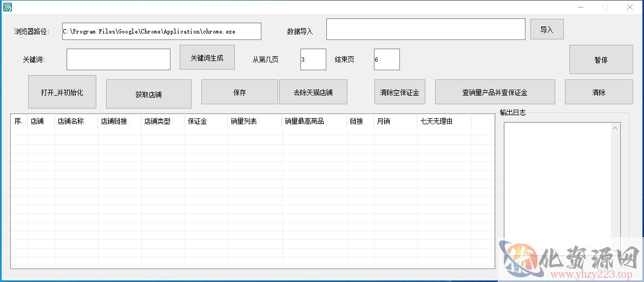Image resolution: width=644 pixels, height=282 pixels.
Task: Click the 关键词生成 button
Action: tap(207, 57)
